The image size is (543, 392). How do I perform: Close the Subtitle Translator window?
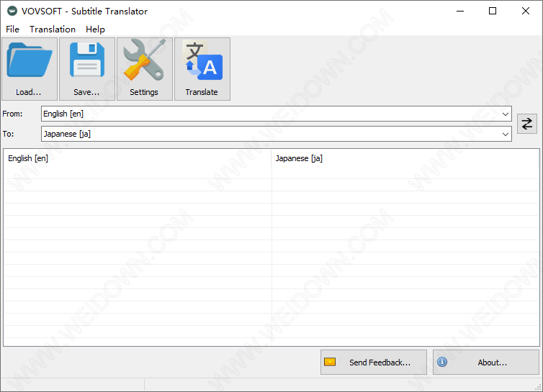[525, 11]
